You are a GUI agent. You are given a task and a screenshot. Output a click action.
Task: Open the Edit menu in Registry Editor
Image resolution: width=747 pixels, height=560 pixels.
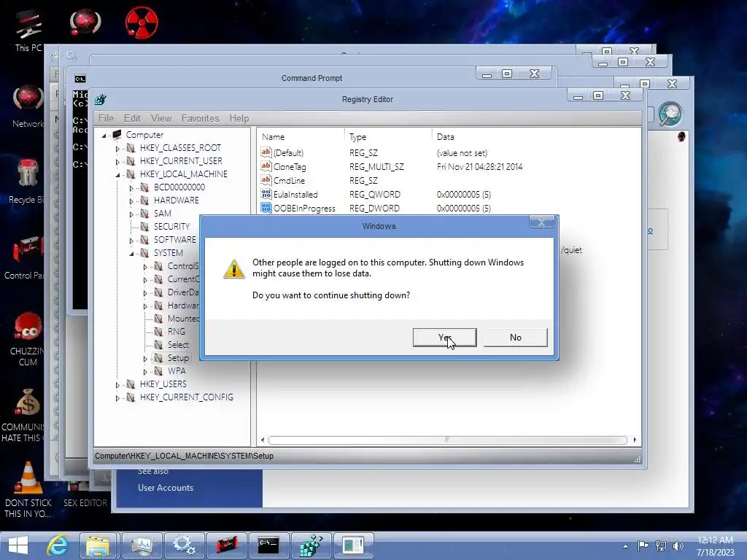[x=132, y=118]
